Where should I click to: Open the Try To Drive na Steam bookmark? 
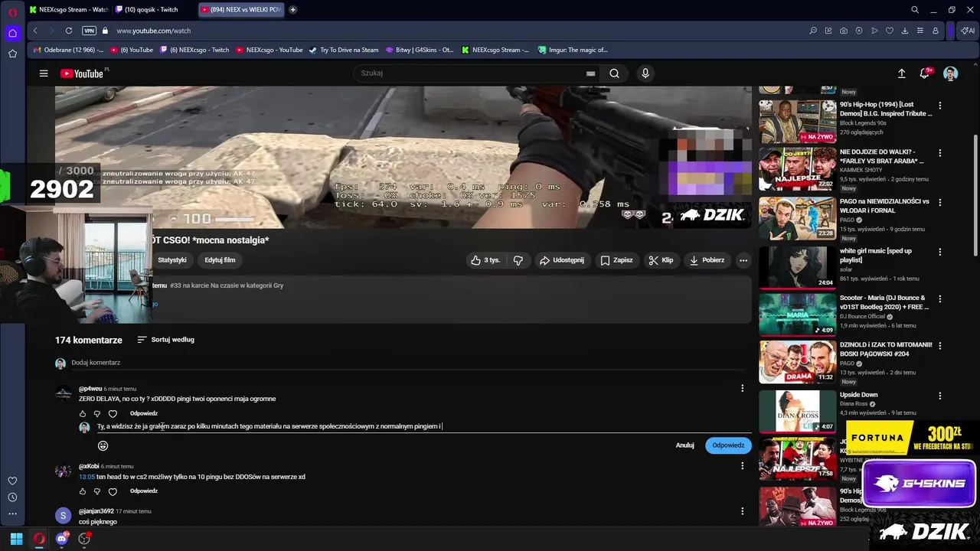point(344,50)
